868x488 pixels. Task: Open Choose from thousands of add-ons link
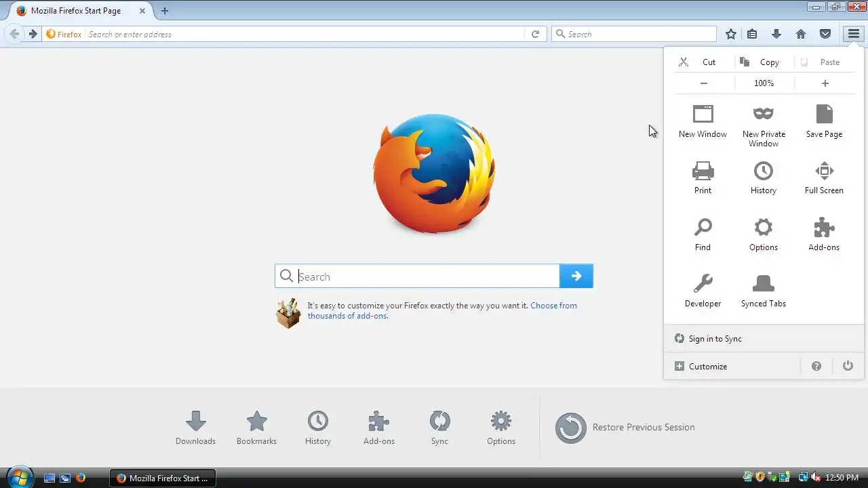click(x=442, y=310)
